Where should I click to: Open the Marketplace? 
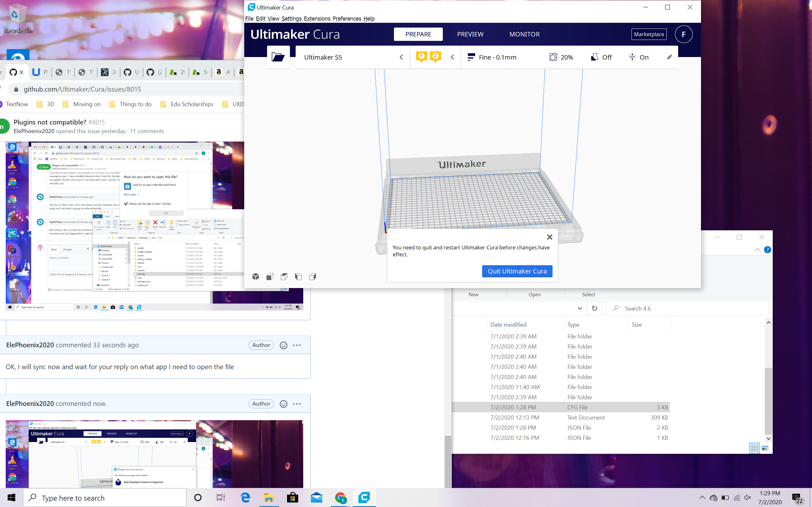pos(649,34)
